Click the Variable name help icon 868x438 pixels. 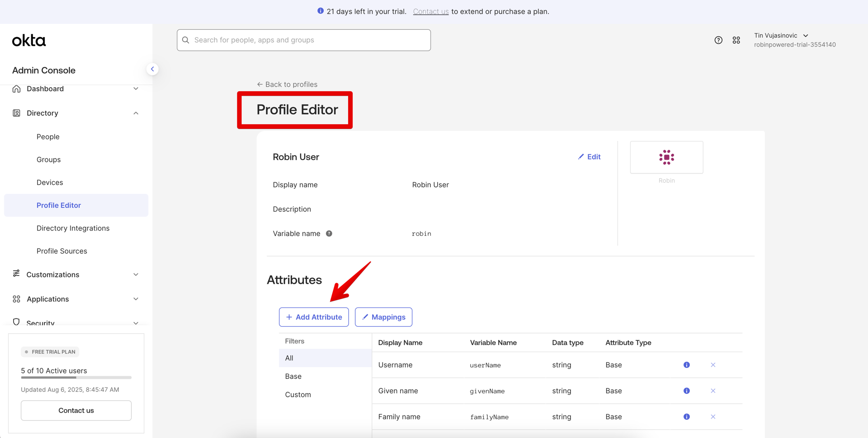[x=329, y=234]
